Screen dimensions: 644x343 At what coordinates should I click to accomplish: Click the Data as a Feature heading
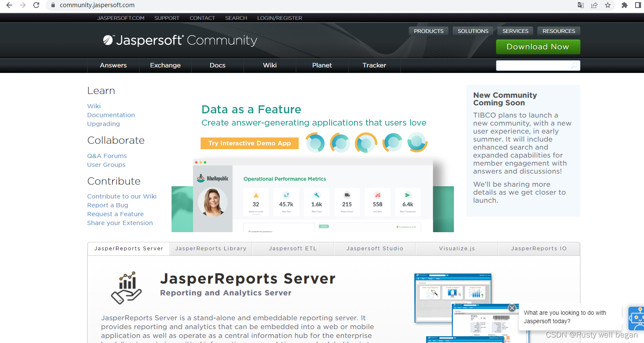(251, 110)
